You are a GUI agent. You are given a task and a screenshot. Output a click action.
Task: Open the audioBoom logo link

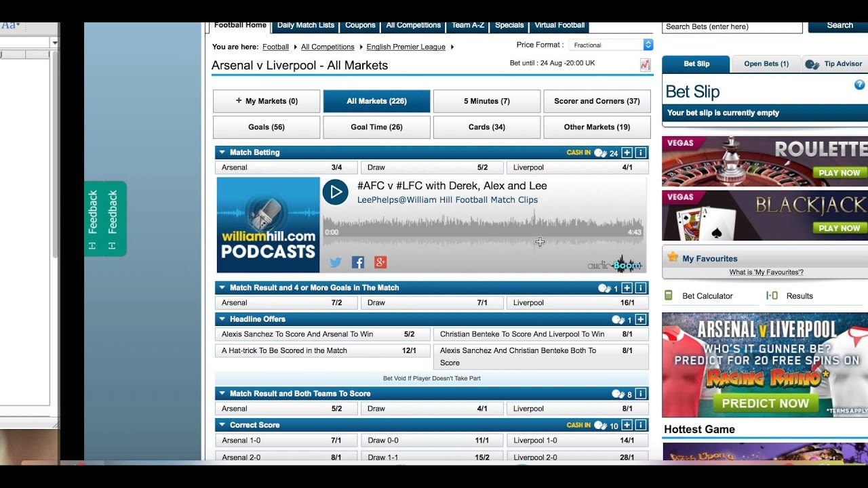[x=614, y=264]
